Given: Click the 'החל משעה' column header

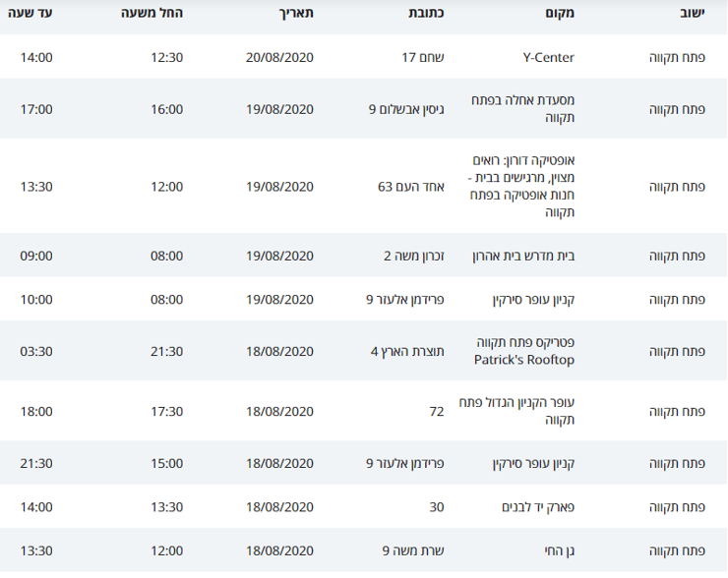Looking at the screenshot, I should [x=152, y=13].
